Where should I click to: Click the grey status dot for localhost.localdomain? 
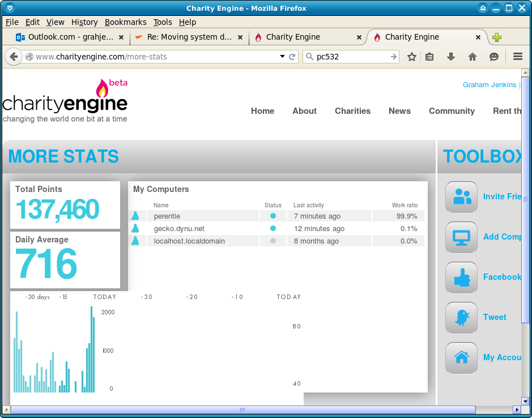tap(273, 241)
